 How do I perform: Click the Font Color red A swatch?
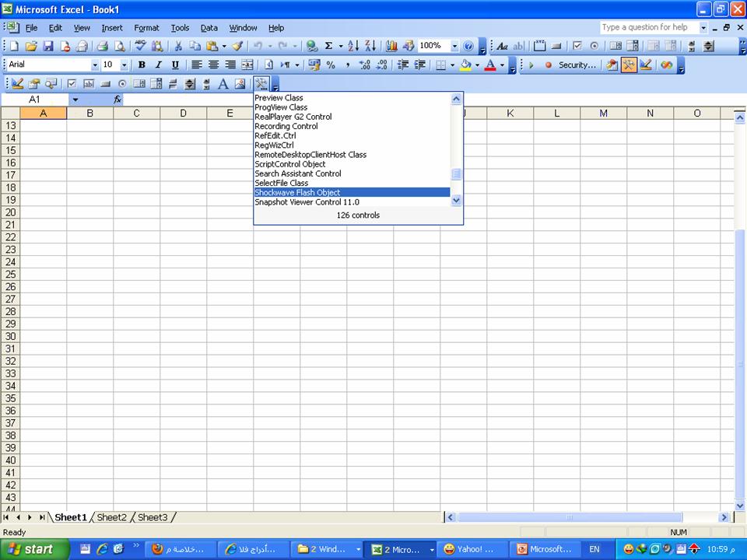[x=490, y=65]
